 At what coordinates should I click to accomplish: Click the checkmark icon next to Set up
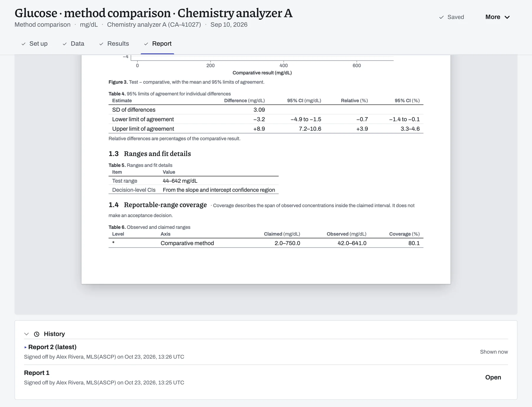[x=23, y=44]
